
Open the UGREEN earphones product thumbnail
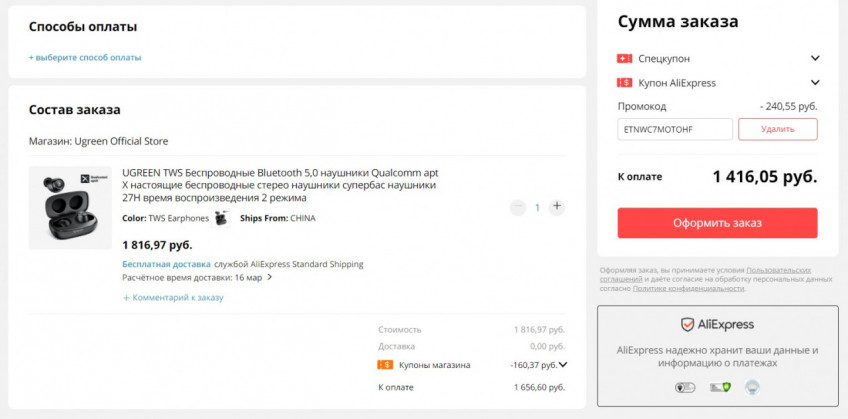70,207
